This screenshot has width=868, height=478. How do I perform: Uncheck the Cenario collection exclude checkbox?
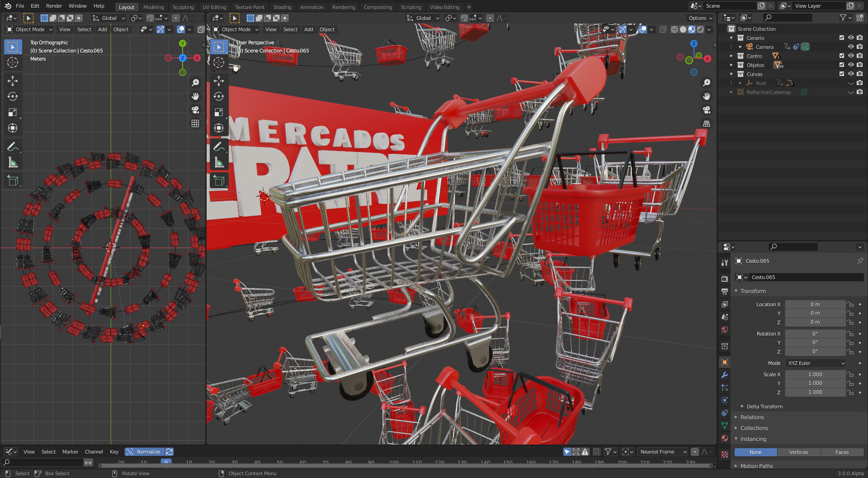point(842,38)
